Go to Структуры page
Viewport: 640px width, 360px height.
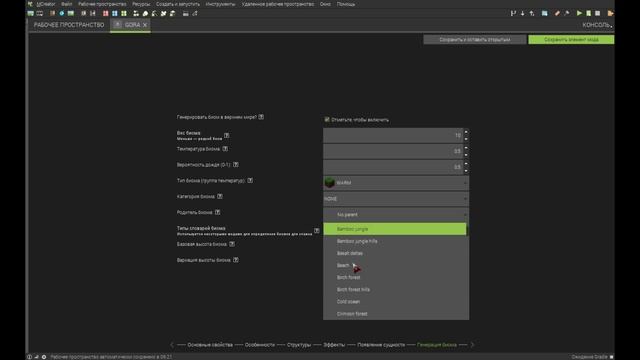coord(299,345)
